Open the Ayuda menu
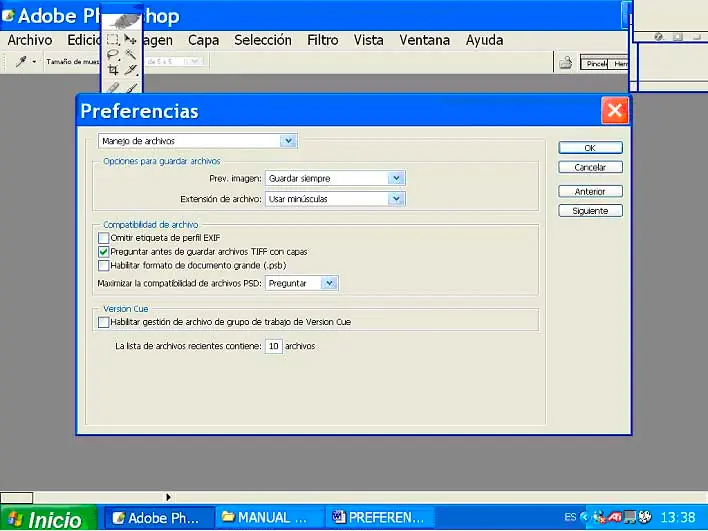This screenshot has width=708, height=531. pyautogui.click(x=484, y=40)
